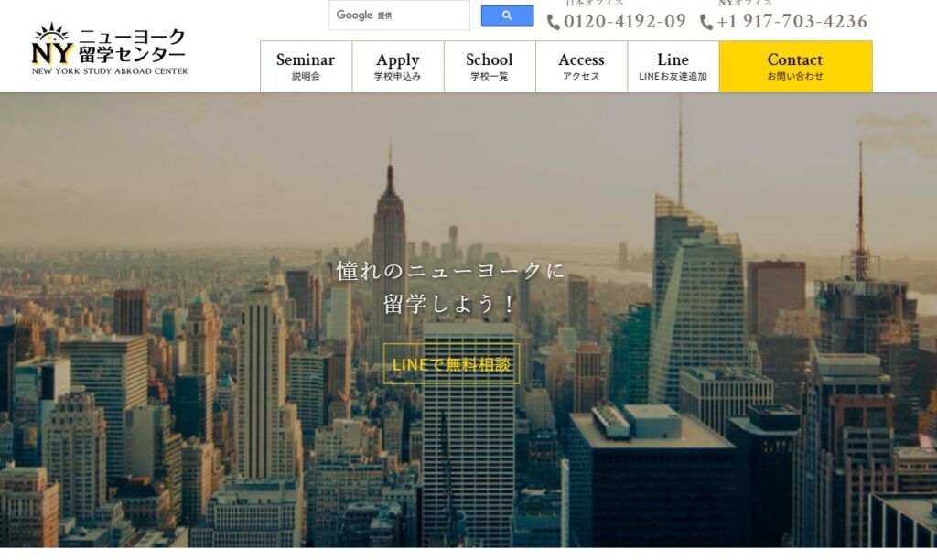Viewport: 937px width, 560px height.
Task: Click the NYオフィス label
Action: (745, 3)
